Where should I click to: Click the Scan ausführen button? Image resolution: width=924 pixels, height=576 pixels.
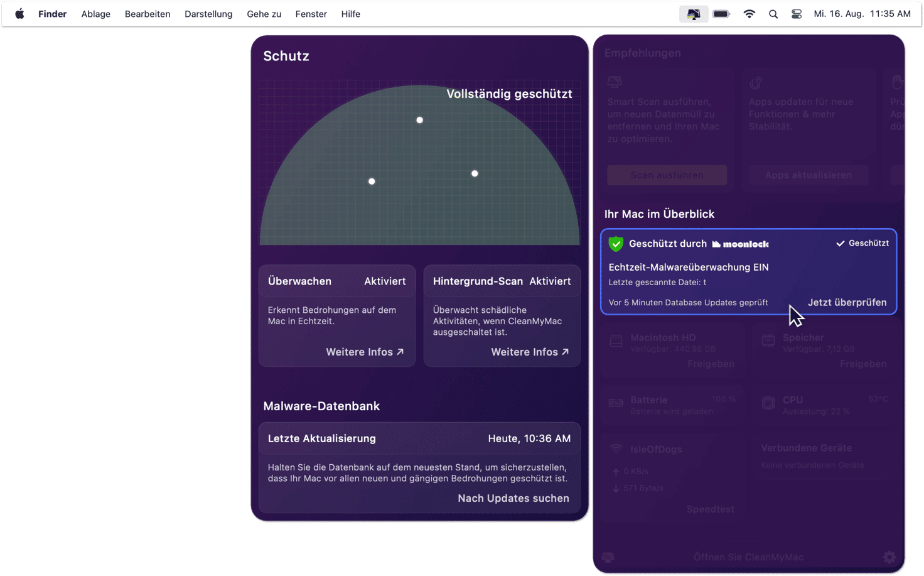pyautogui.click(x=667, y=175)
